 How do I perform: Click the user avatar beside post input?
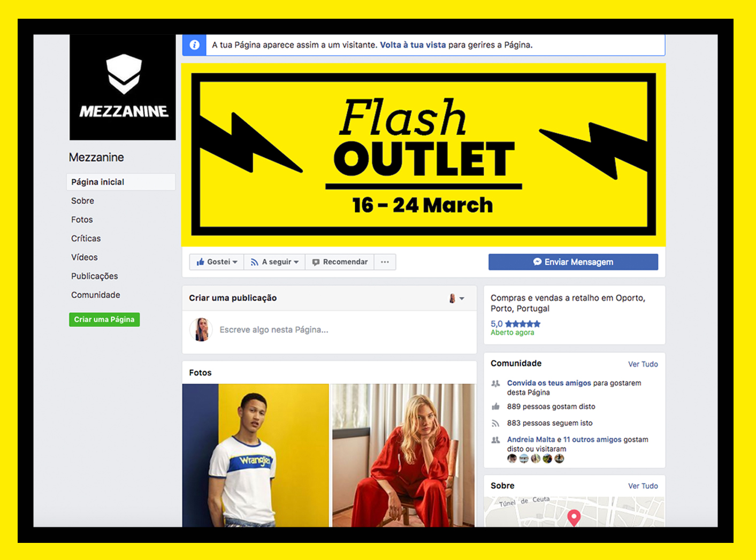pos(201,329)
